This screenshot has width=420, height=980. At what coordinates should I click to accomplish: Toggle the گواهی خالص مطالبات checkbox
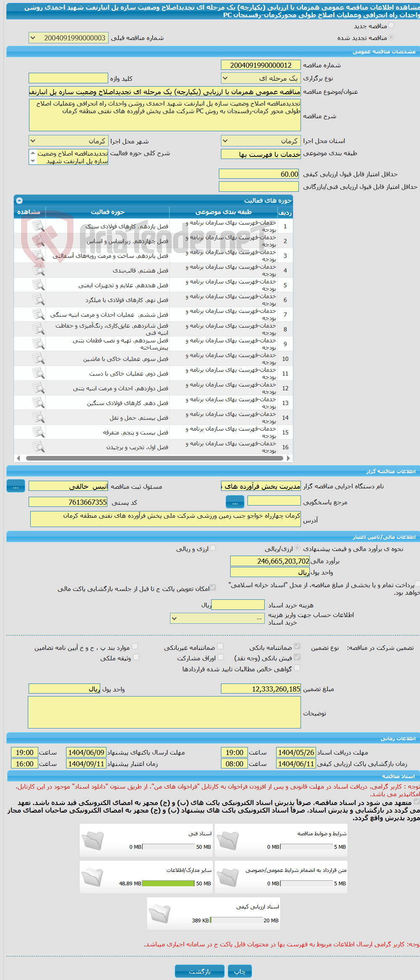click(297, 668)
